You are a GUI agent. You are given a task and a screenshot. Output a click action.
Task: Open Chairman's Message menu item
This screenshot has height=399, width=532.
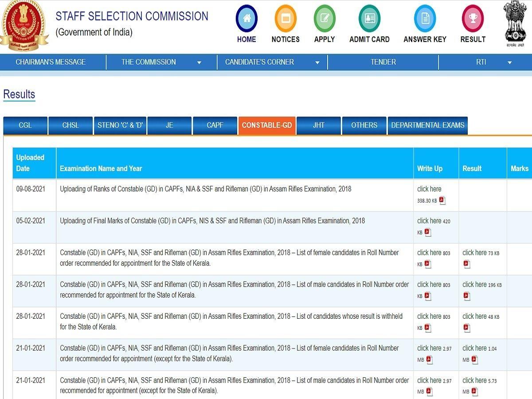(x=51, y=62)
